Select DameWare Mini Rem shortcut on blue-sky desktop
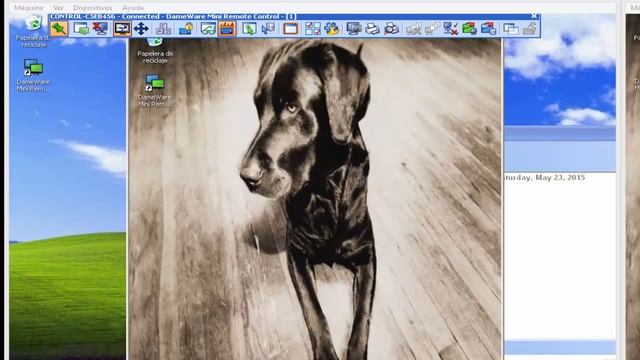Viewport: 640px width, 360px height. tap(33, 76)
